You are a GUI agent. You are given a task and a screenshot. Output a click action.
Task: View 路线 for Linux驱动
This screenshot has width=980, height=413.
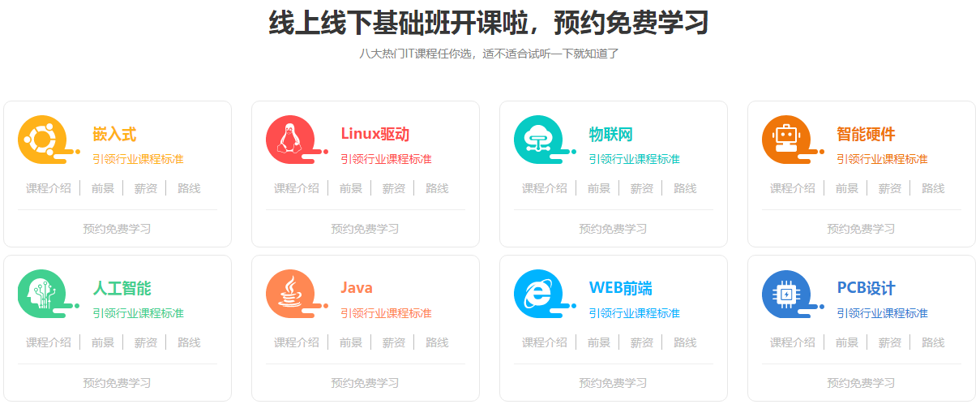437,188
